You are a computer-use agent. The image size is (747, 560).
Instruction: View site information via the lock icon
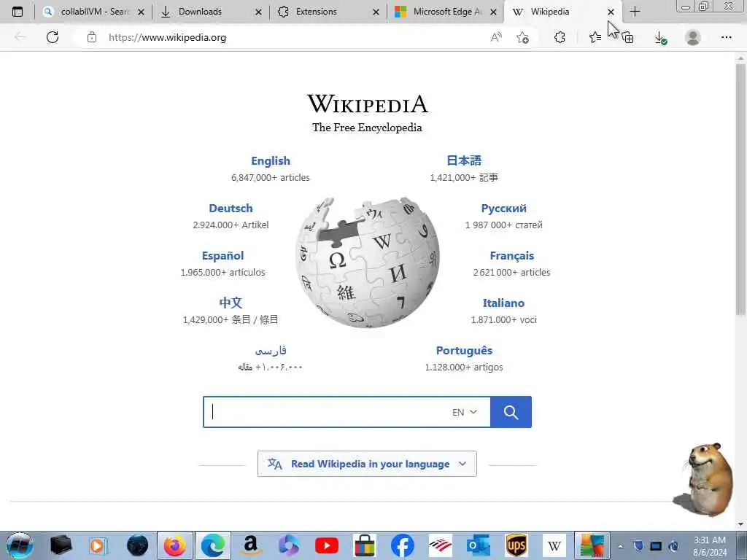(92, 37)
